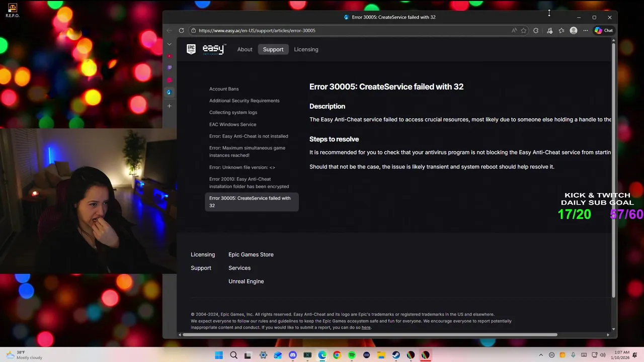This screenshot has height=362, width=644.
Task: Open the Settings gear on the taskbar
Action: tap(263, 355)
